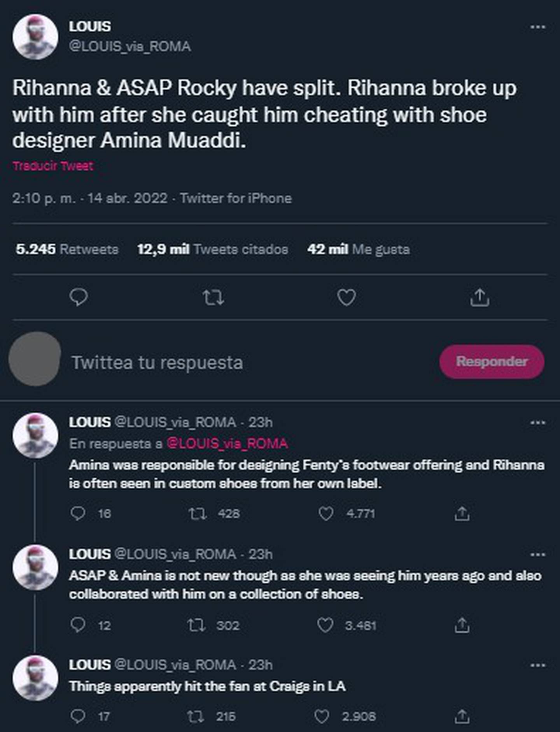Like the main Rihanna split tweet
The height and width of the screenshot is (732, 560).
click(x=346, y=298)
